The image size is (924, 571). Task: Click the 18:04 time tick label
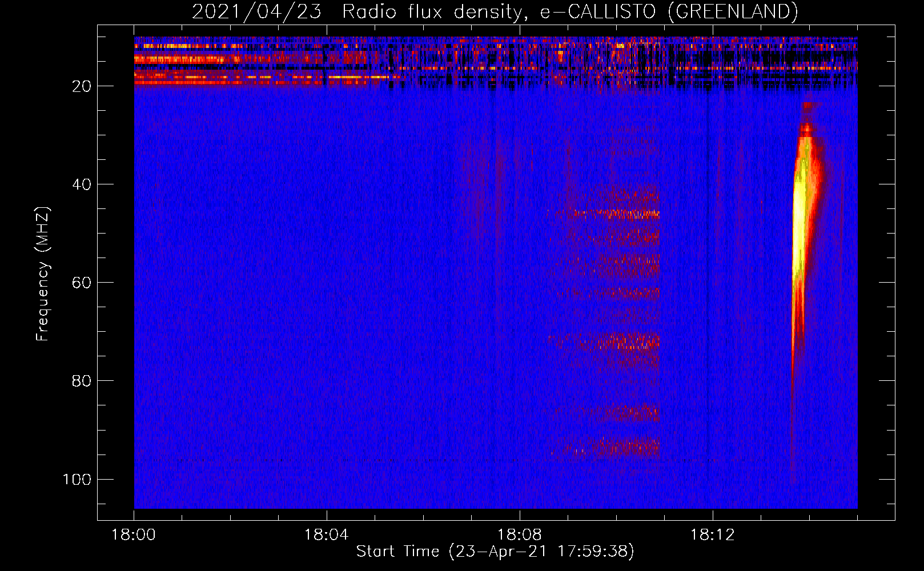point(326,535)
